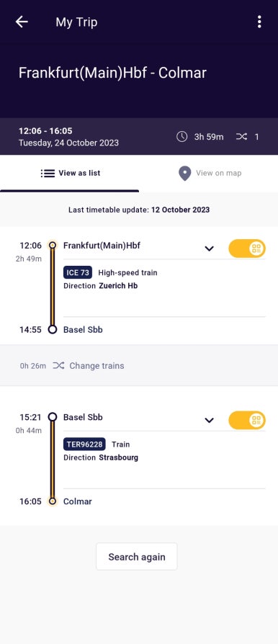Tap the Frankfurt(Main)Hbf - Colmar trip title
Screen dimensions: 278x644
pyautogui.click(x=112, y=73)
